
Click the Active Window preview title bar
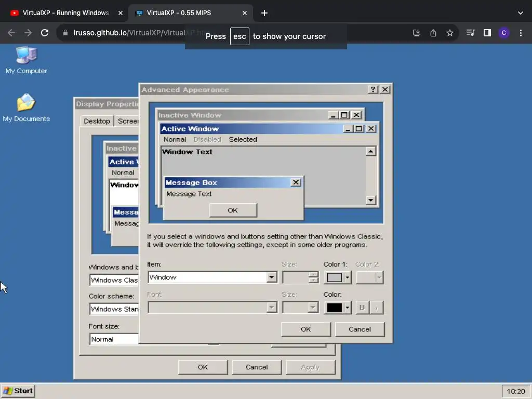(251, 129)
